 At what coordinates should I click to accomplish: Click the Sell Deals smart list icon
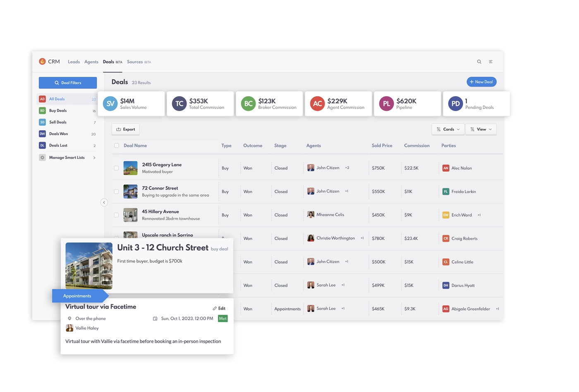[42, 122]
